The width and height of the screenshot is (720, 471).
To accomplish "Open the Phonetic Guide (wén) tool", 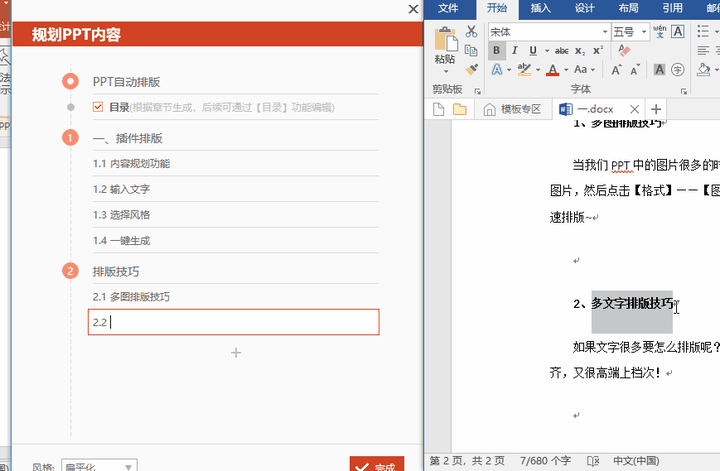I will 659,31.
